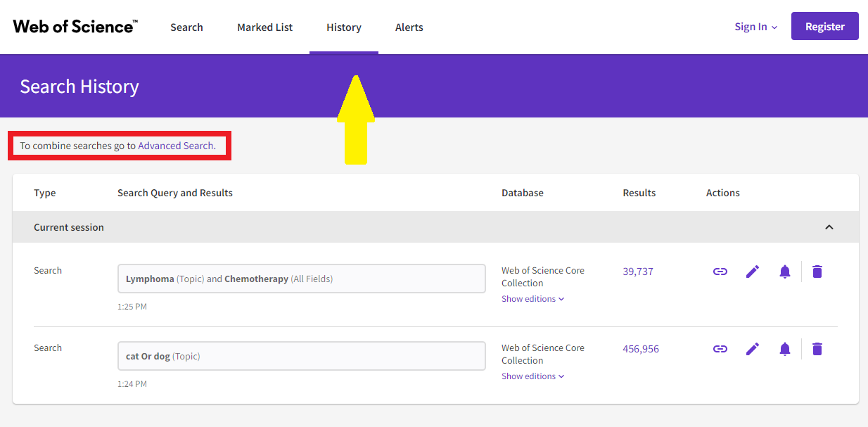
Task: Delete the Lymphoma and Chemotherapy search
Action: 817,272
